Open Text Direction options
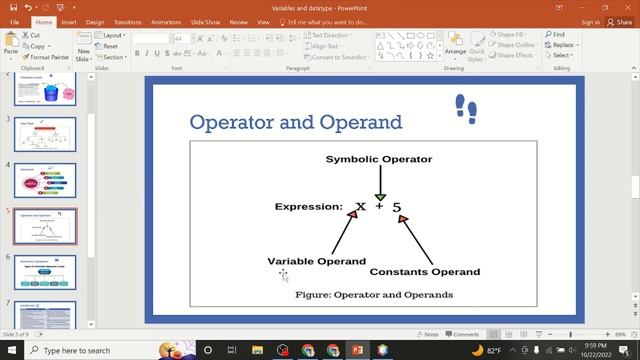 click(328, 35)
